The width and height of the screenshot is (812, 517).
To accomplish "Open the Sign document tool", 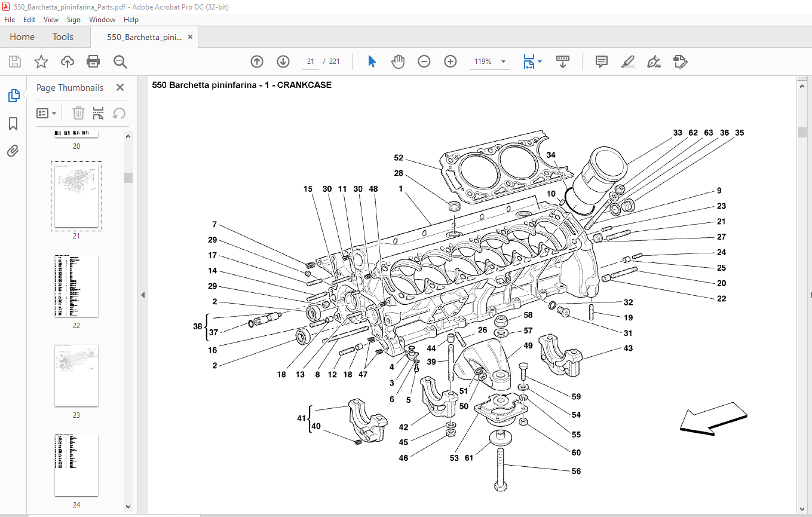I will coord(654,62).
